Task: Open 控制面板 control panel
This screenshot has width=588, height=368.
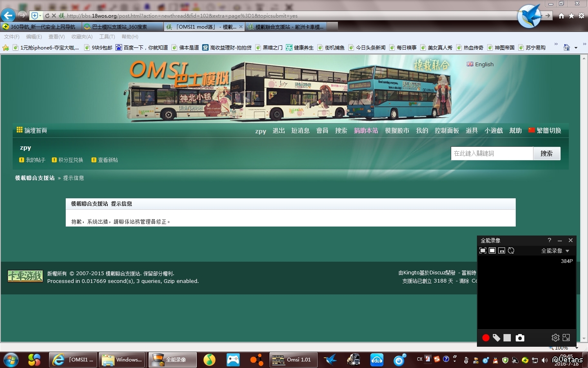Action: (447, 130)
